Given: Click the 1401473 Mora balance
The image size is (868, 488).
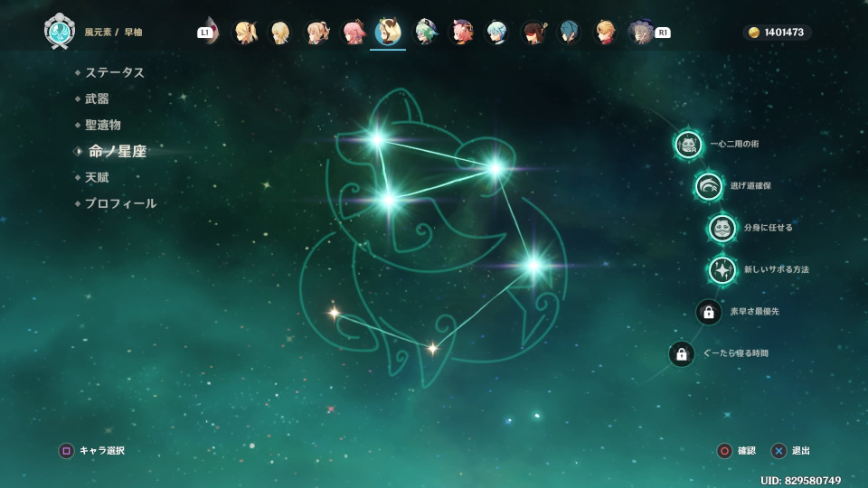Looking at the screenshot, I should (783, 33).
